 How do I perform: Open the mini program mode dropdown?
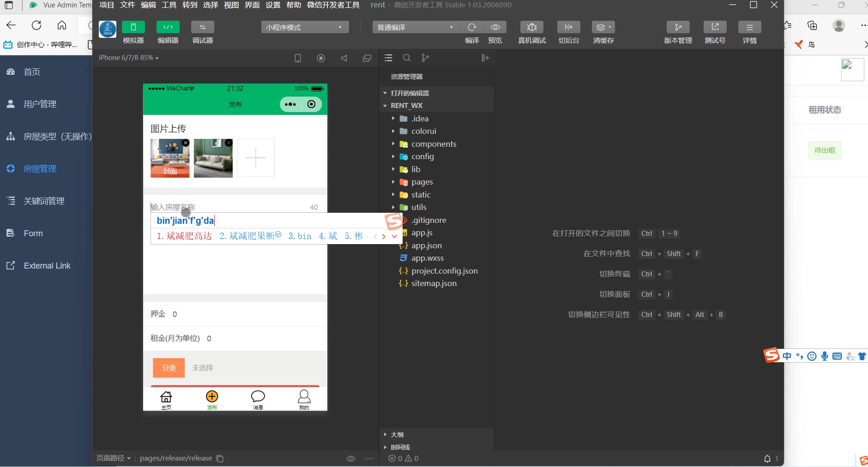305,27
